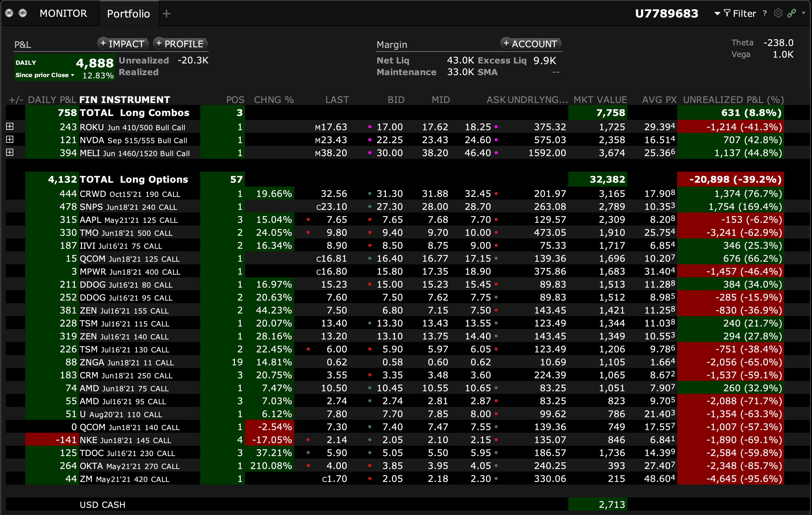The image size is (812, 515).
Task: Click the BID column header
Action: point(396,100)
